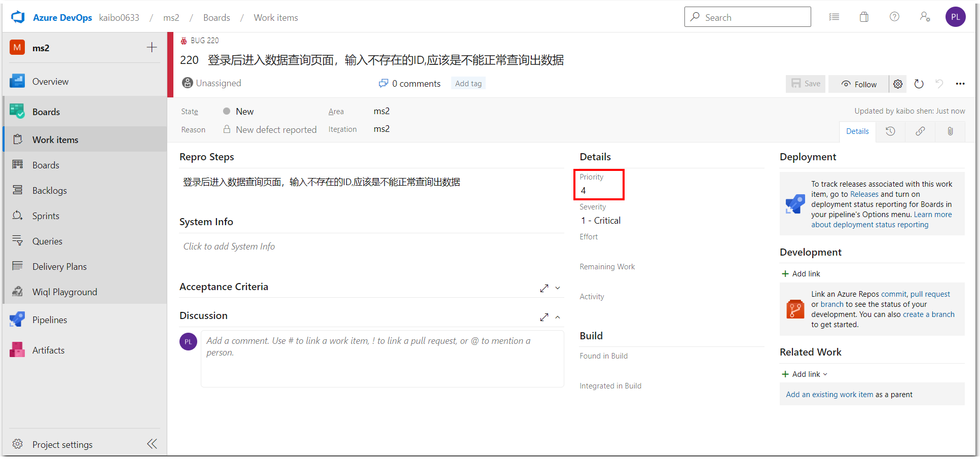
Task: Click Add an existing work item link
Action: point(829,394)
